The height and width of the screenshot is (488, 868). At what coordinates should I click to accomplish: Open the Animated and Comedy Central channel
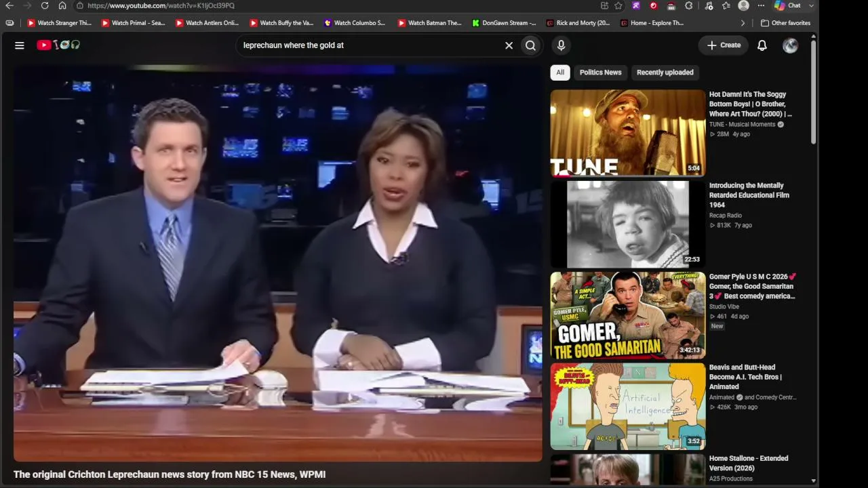coord(753,397)
